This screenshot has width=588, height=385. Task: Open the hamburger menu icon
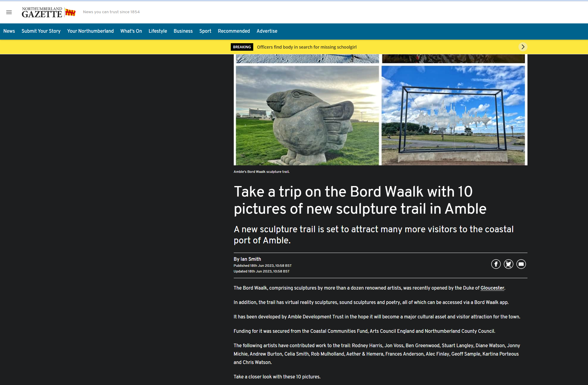click(x=9, y=12)
